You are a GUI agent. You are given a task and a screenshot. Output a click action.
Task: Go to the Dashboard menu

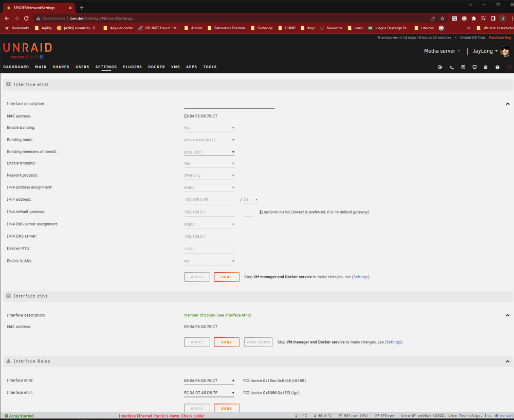coord(16,67)
